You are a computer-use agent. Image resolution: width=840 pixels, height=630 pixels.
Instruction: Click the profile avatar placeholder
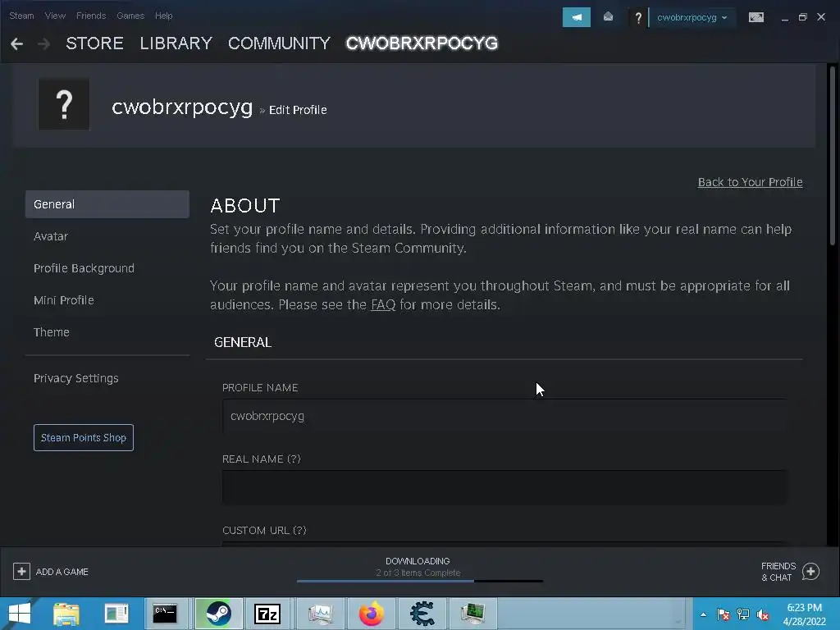click(64, 104)
